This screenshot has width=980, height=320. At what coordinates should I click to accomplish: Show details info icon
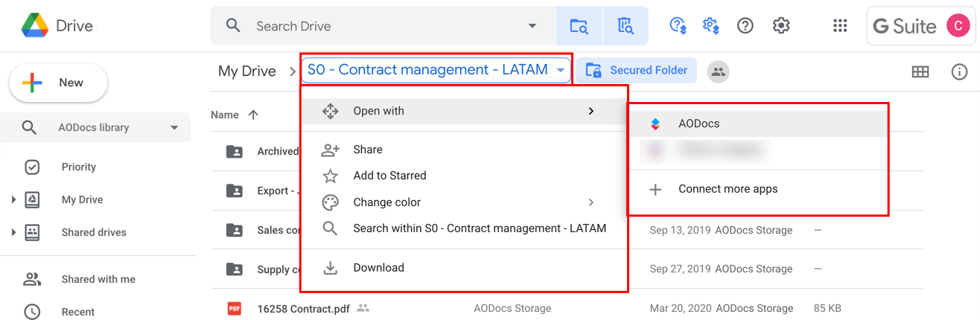[x=960, y=71]
